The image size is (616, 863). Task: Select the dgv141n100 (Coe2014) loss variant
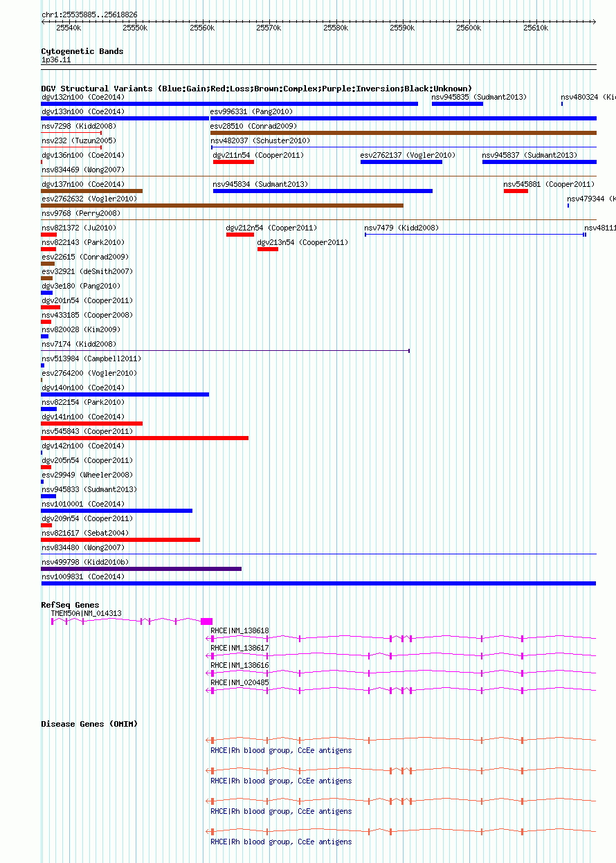[x=92, y=424]
